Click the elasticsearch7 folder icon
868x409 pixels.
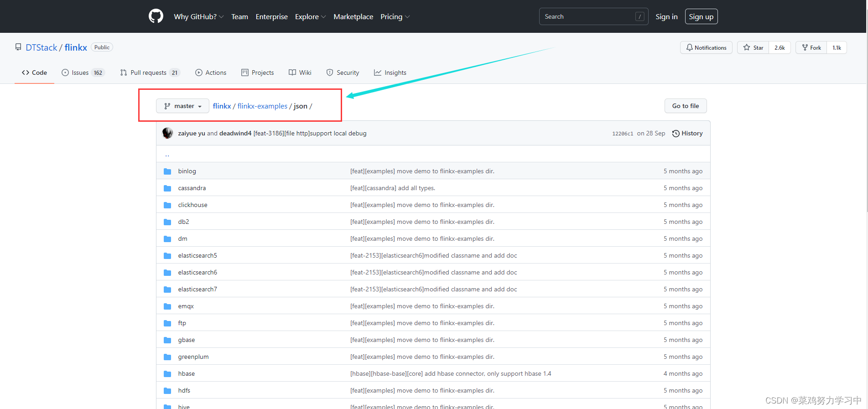[x=167, y=290]
